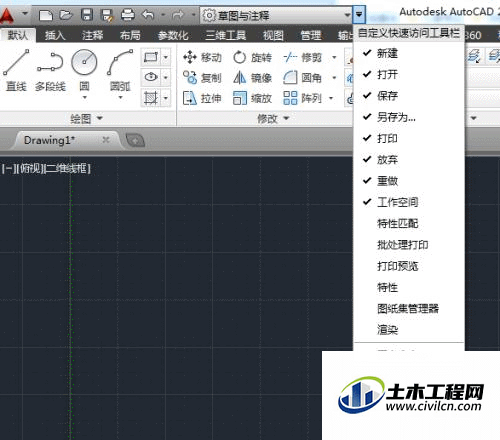This screenshot has width=500, height=440.
Task: Click the Undo arrow icon
Action: 148,15
